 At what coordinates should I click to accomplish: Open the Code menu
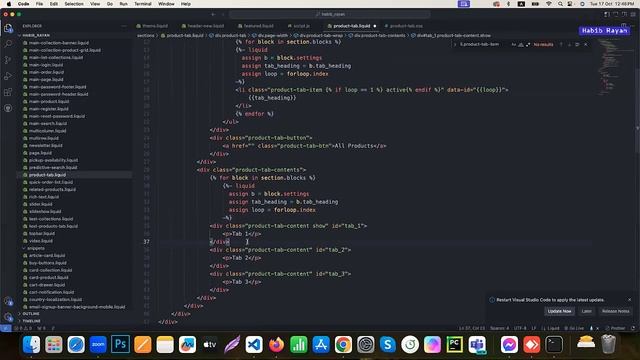pyautogui.click(x=23, y=4)
